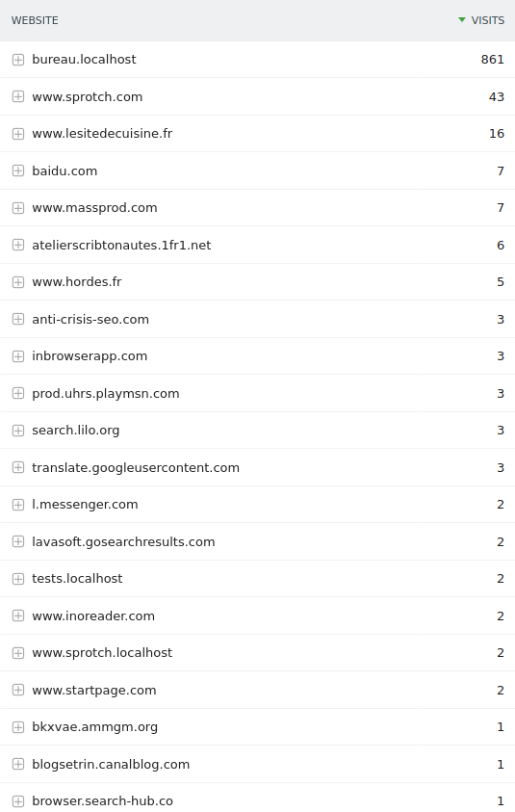The height and width of the screenshot is (812, 515).
Task: Click plus icon next to anti-crisis-seo.com
Action: [18, 319]
